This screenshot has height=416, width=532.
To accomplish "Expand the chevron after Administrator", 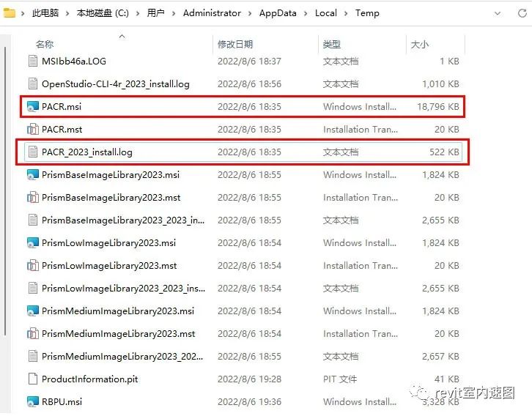I will pos(250,14).
